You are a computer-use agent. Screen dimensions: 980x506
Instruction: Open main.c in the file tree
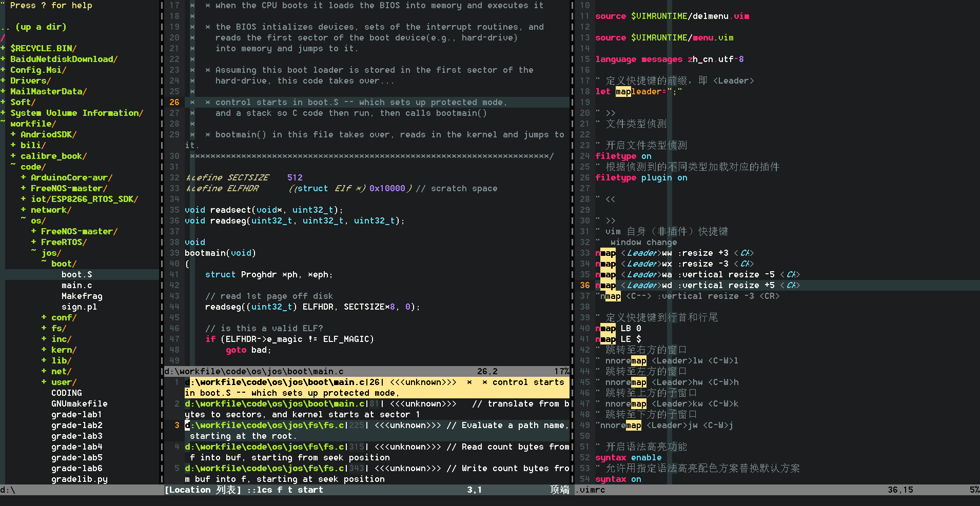(76, 285)
